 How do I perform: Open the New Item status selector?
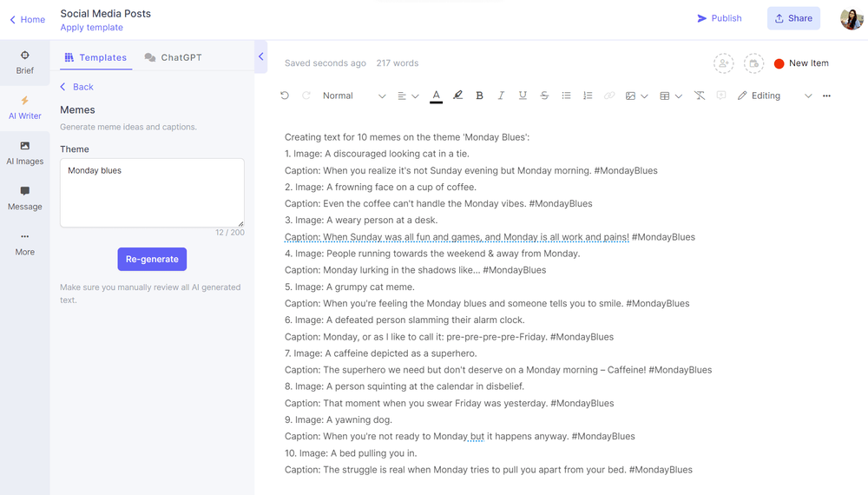(x=801, y=63)
